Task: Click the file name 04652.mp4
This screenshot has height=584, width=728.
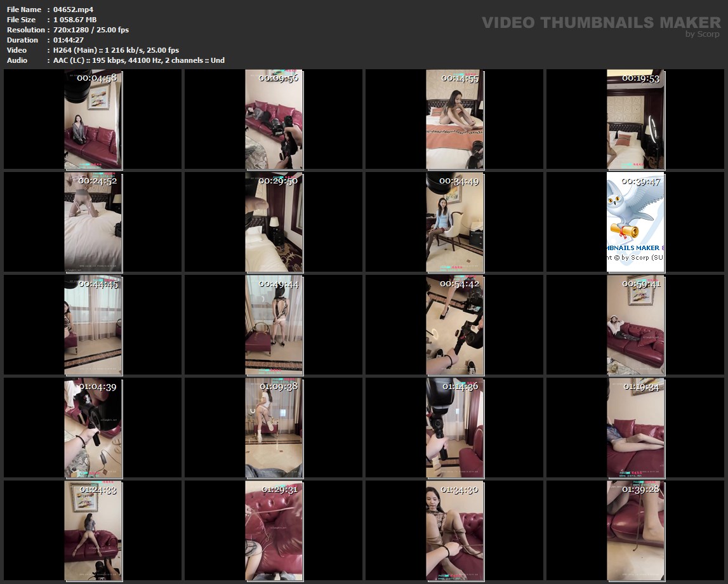Action: coord(74,10)
